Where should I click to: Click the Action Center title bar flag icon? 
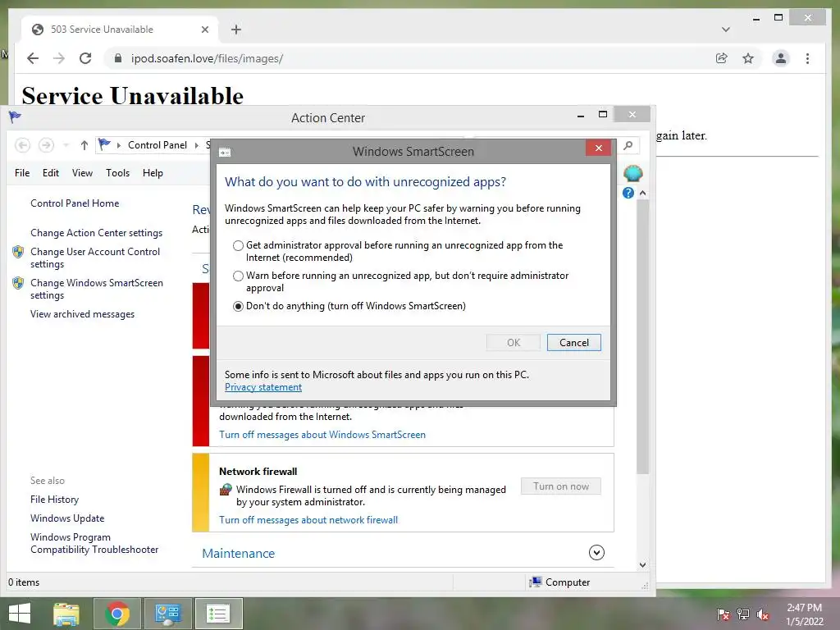pyautogui.click(x=15, y=116)
